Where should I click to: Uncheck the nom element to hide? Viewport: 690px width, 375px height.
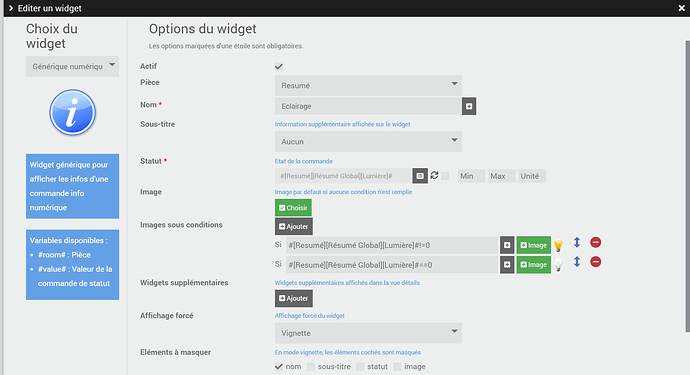pos(279,366)
